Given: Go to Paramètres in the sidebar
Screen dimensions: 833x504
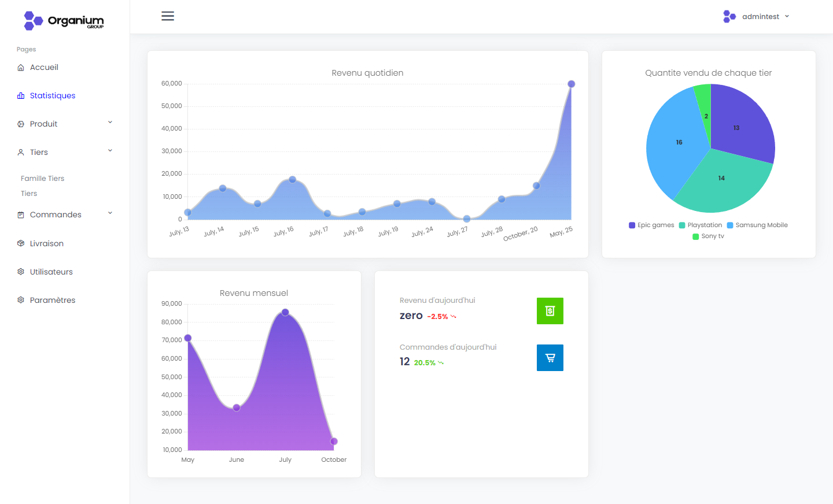Looking at the screenshot, I should click(52, 300).
